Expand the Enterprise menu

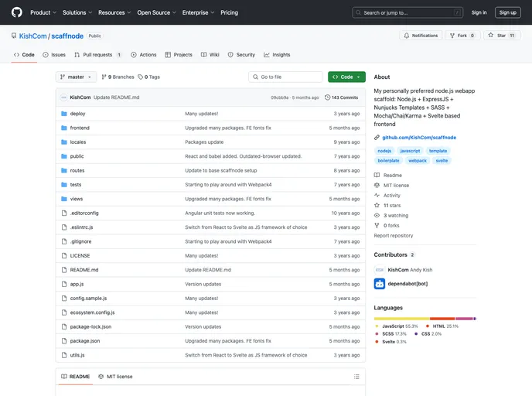coord(198,12)
